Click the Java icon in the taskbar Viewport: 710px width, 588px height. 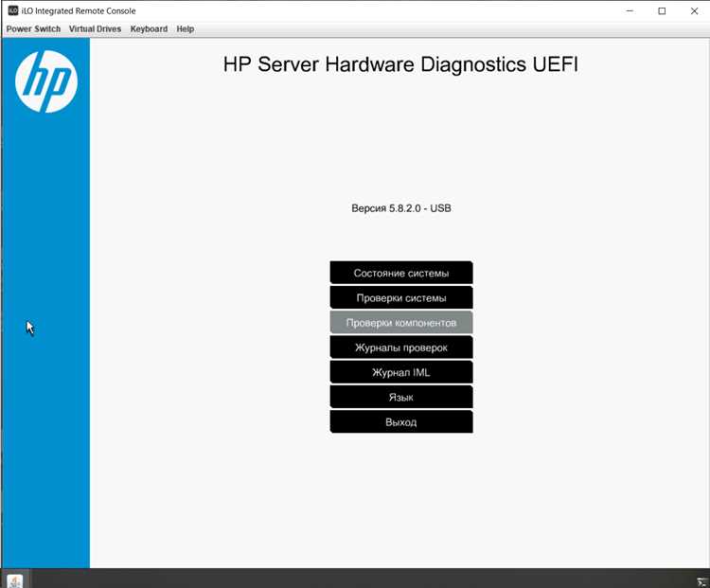[x=15, y=580]
